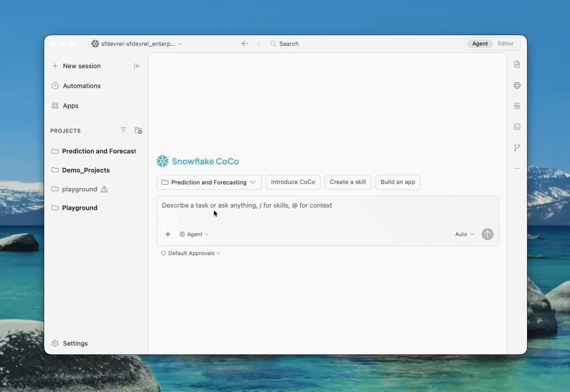Open the Agent mode dropdown in prompt
Viewport: 570px width, 392px height.
tap(194, 234)
